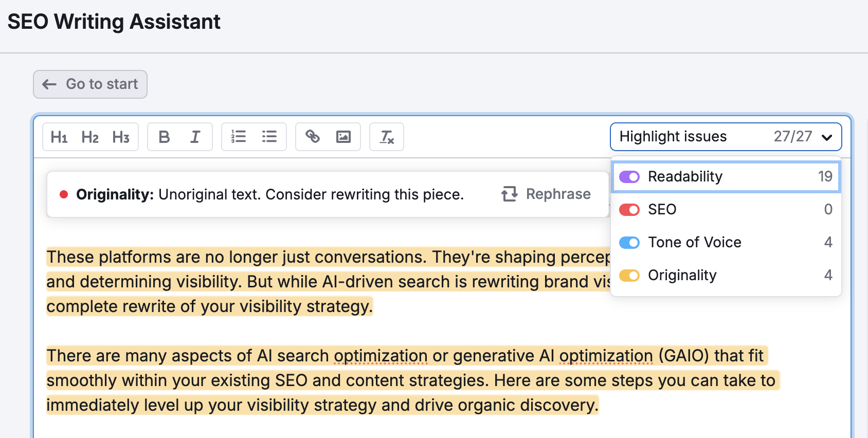
Task: Click the Rephrase button
Action: pos(546,194)
